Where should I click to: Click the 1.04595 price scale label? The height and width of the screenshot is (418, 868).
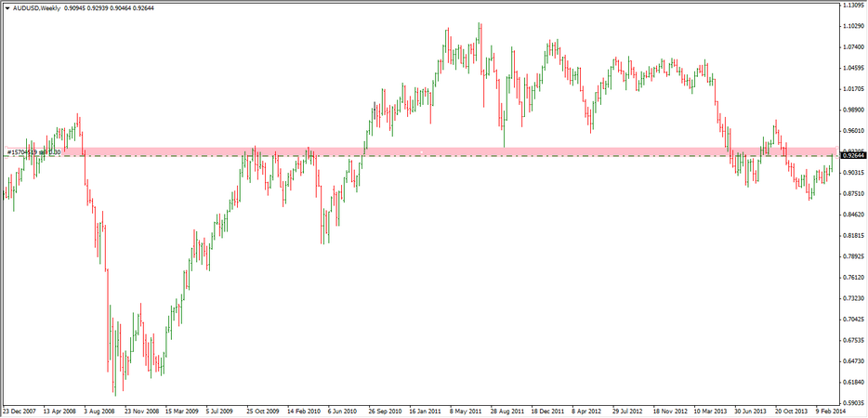pos(853,67)
